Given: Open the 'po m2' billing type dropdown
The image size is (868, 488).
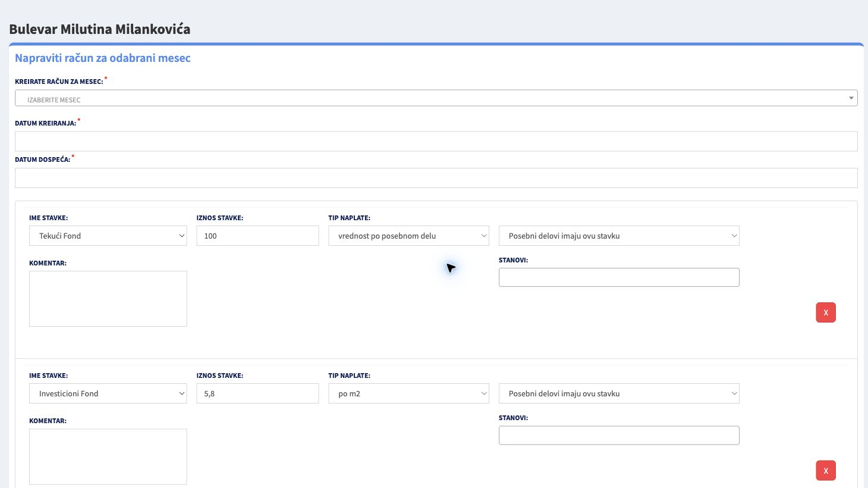Looking at the screenshot, I should (x=408, y=393).
